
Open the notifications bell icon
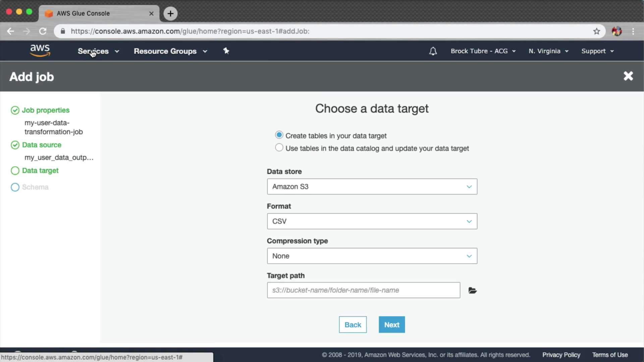click(x=433, y=51)
